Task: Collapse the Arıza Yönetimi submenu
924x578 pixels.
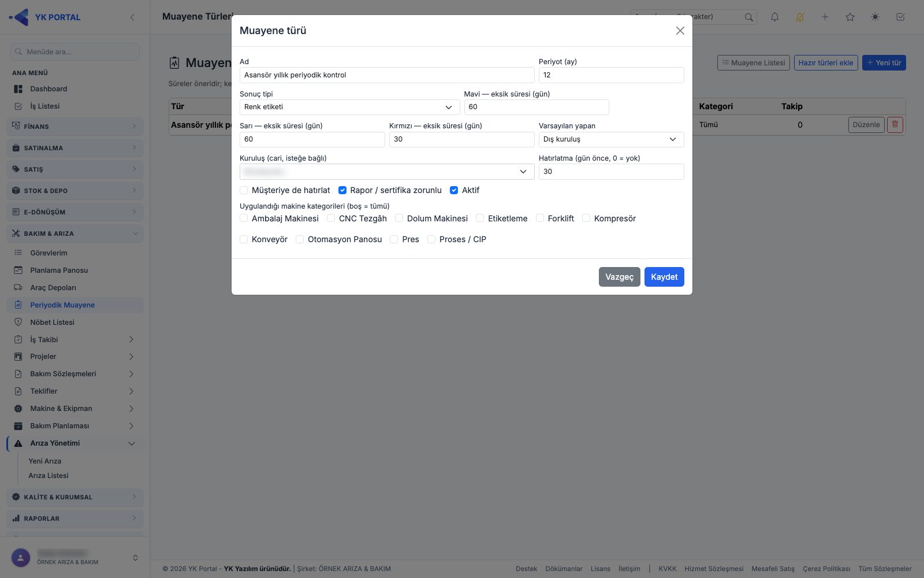Action: coord(75,443)
